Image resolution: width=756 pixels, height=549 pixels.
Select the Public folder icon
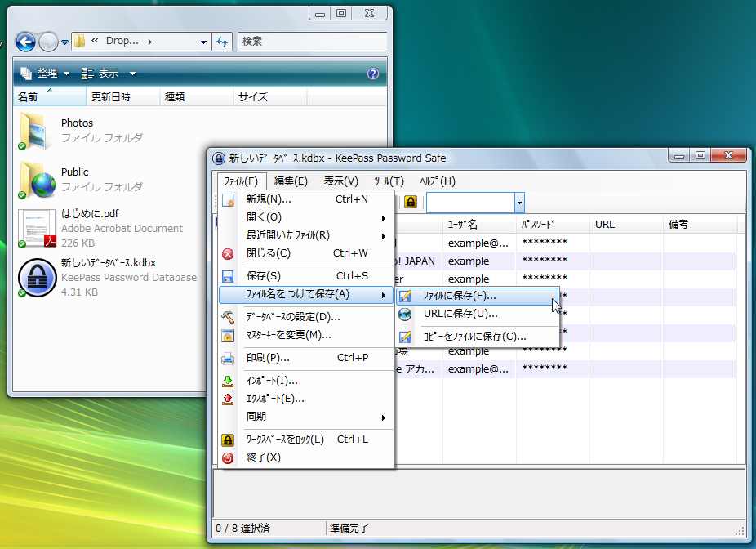pos(37,180)
